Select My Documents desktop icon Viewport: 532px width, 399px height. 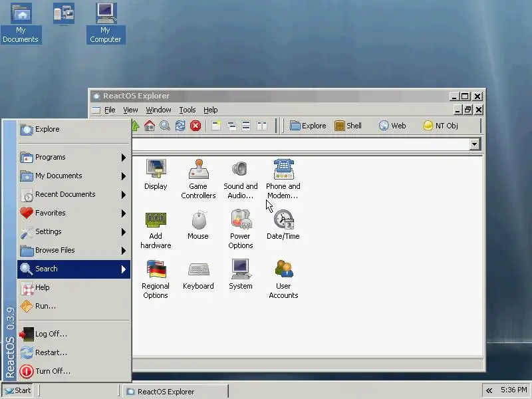pyautogui.click(x=21, y=23)
